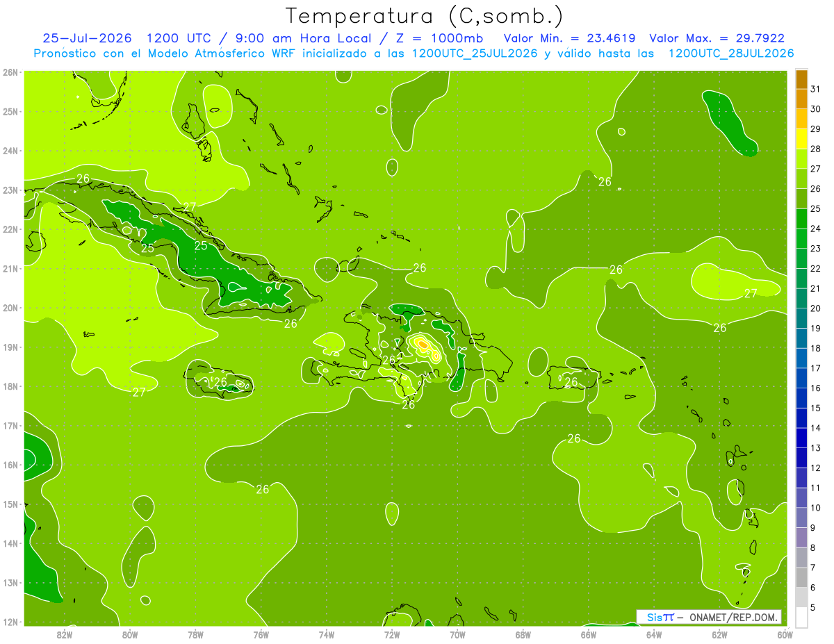Image resolution: width=834 pixels, height=644 pixels.
Task: Click the 26 contour label over Jamaica
Action: point(220,382)
